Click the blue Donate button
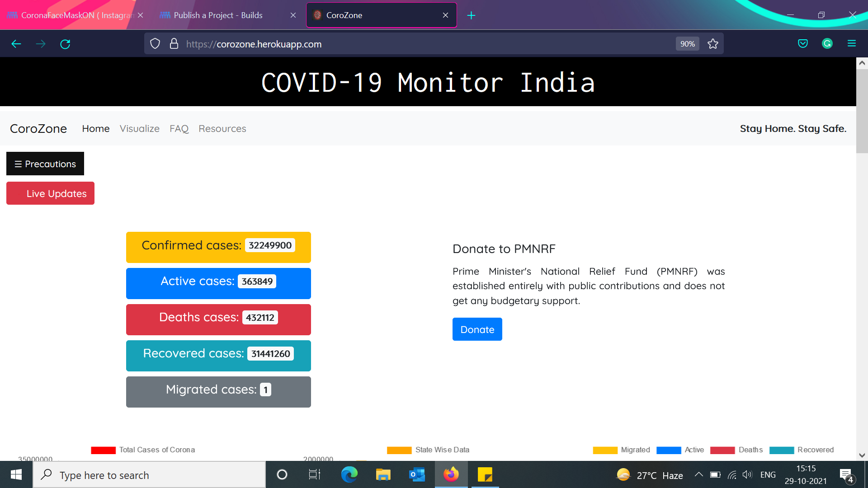868x488 pixels. [477, 329]
